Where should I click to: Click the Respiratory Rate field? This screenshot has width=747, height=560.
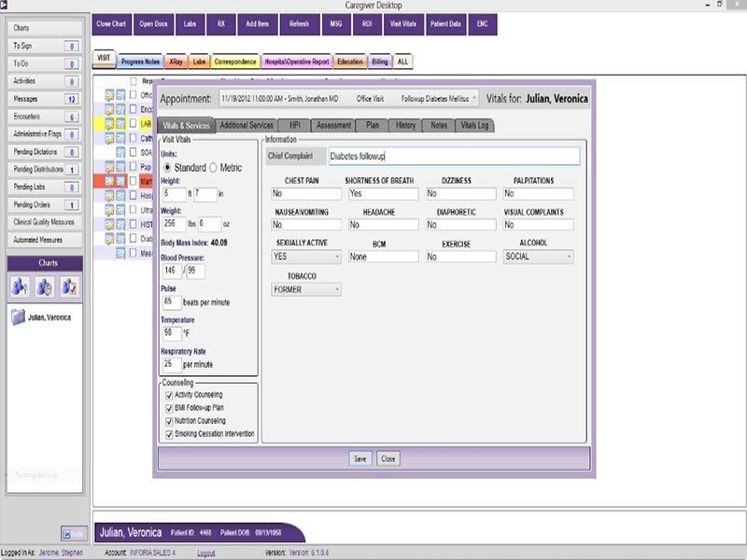pyautogui.click(x=172, y=365)
